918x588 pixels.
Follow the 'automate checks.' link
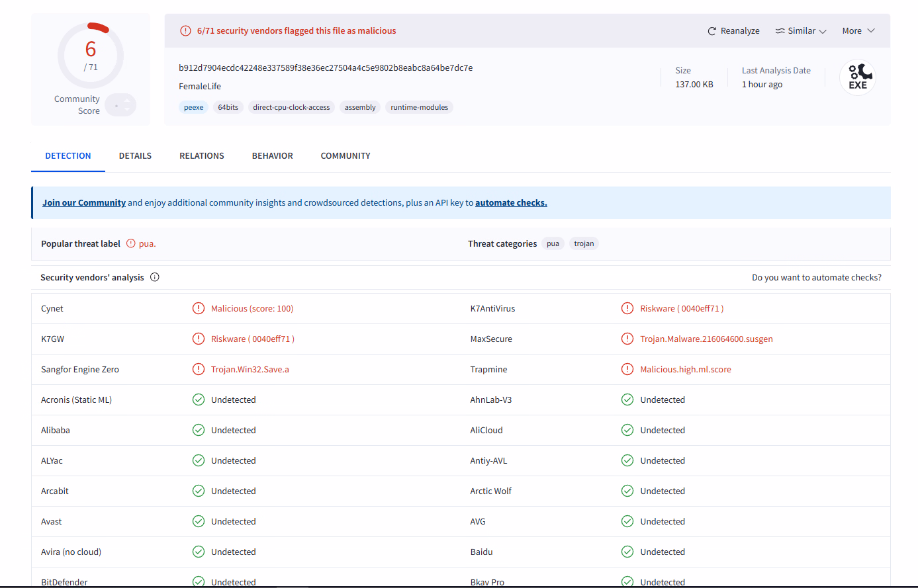(x=511, y=203)
